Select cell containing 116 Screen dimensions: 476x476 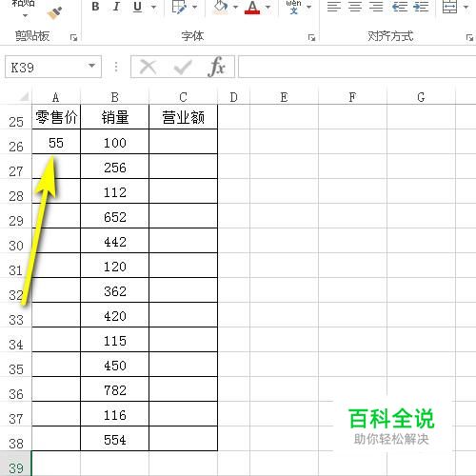[115, 414]
